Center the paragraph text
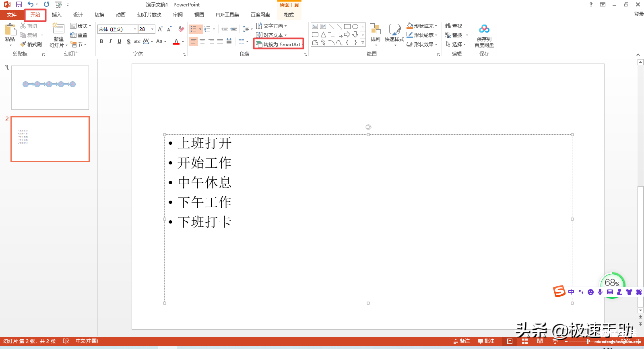This screenshot has width=644, height=349. pos(202,41)
